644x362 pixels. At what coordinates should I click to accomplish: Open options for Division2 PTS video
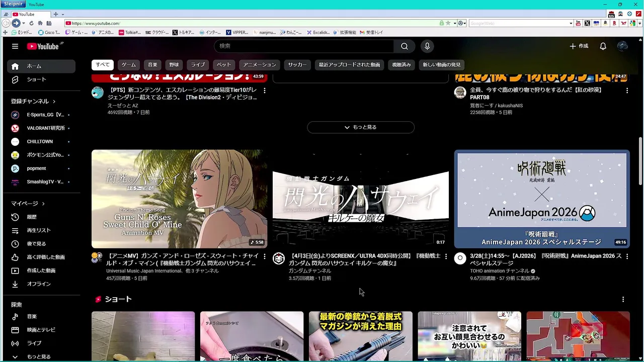(x=264, y=90)
